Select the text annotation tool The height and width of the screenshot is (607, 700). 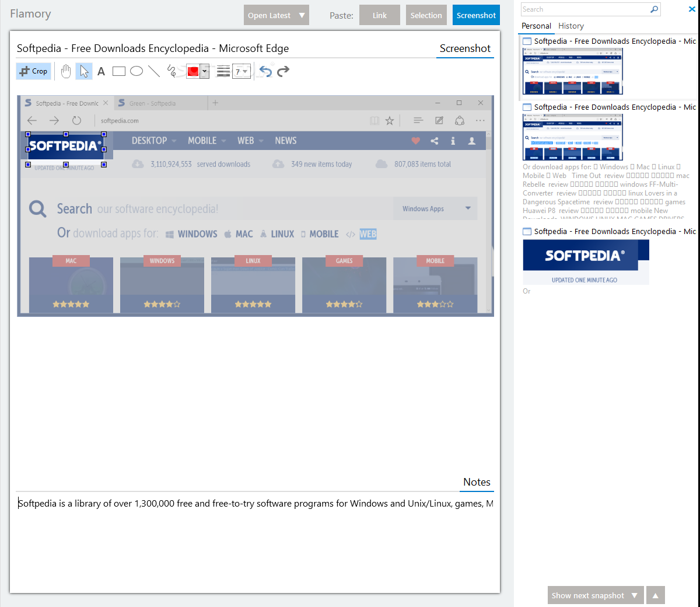click(x=101, y=71)
